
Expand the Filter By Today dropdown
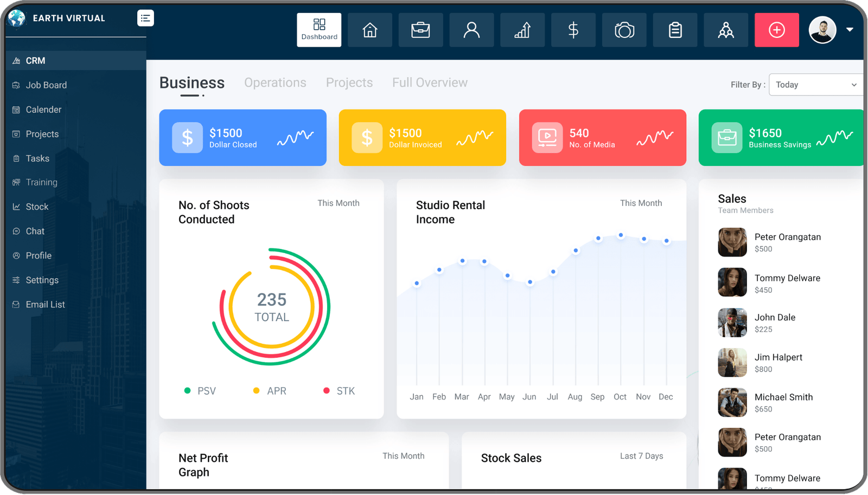click(815, 85)
